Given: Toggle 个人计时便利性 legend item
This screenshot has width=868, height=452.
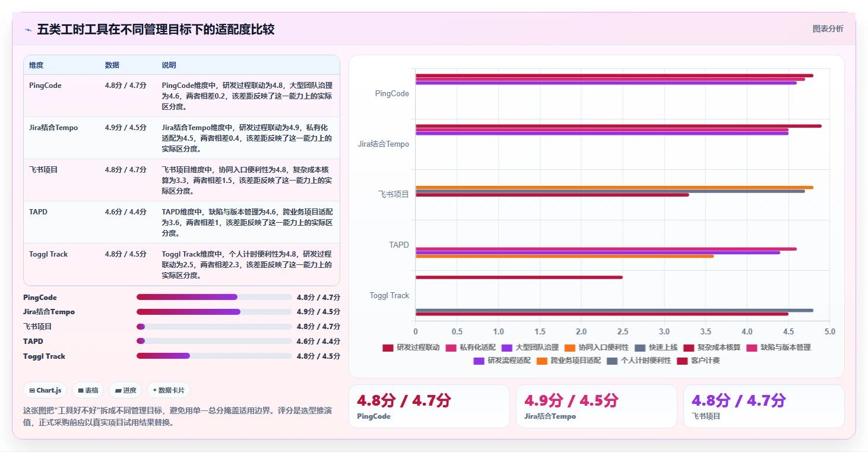Looking at the screenshot, I should [x=639, y=361].
